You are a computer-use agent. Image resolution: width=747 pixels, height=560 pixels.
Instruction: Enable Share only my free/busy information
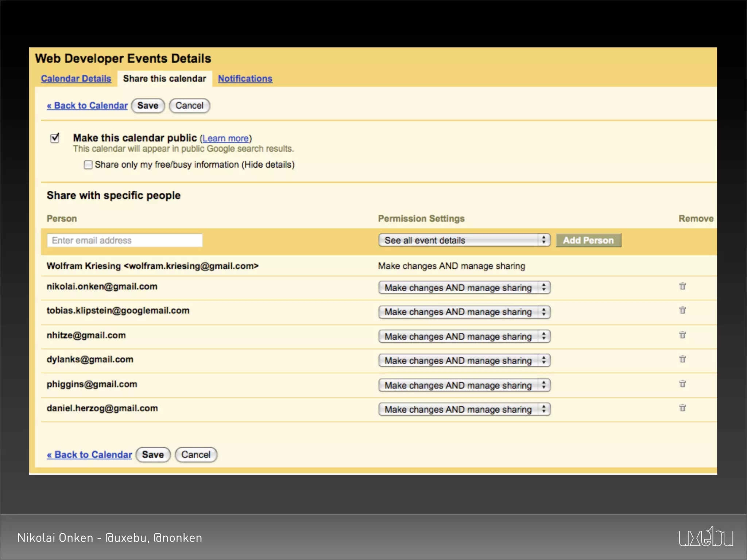point(88,165)
